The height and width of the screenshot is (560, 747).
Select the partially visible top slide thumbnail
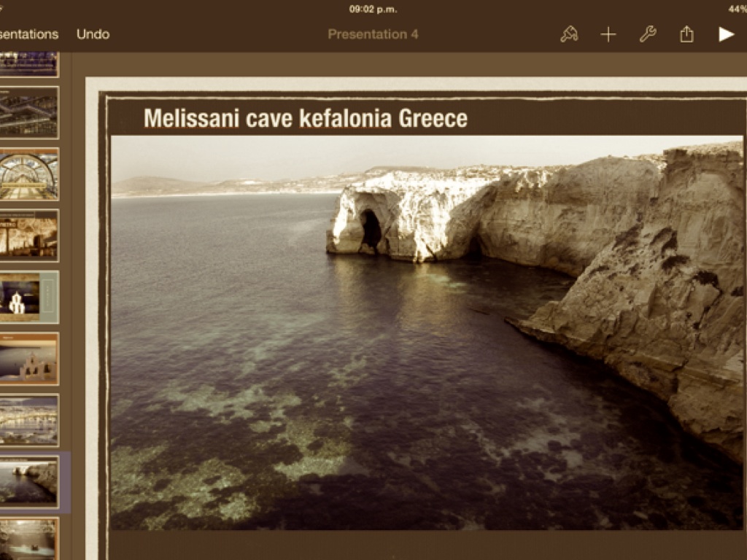(x=28, y=63)
